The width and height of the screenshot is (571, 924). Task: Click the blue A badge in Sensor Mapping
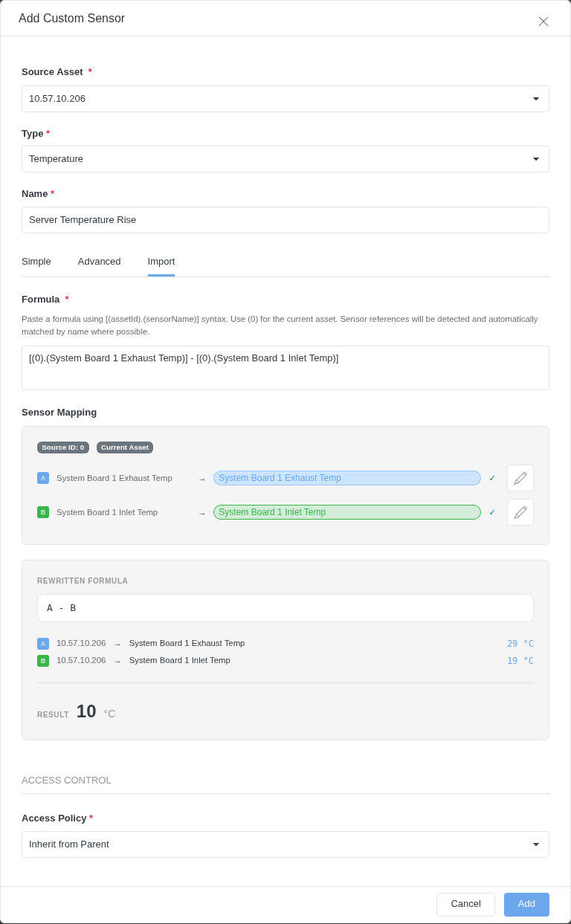(x=43, y=478)
